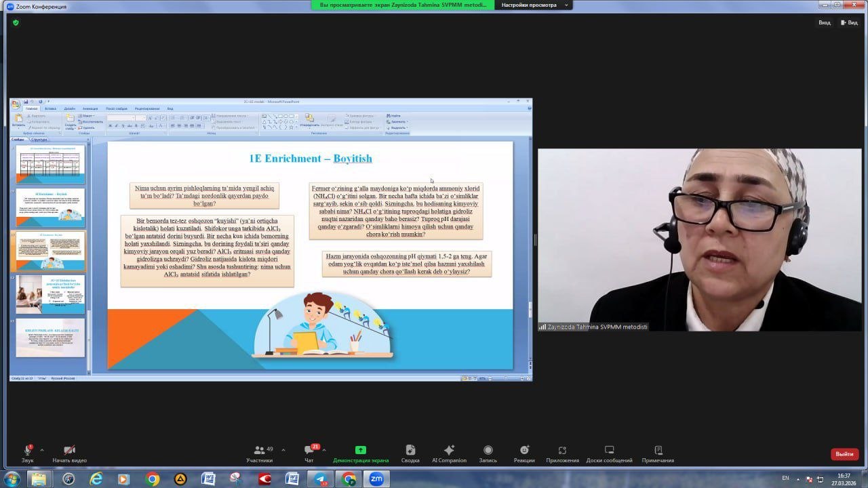The image size is (868, 488).
Task: Click the encryption shield icon
Action: click(x=16, y=22)
